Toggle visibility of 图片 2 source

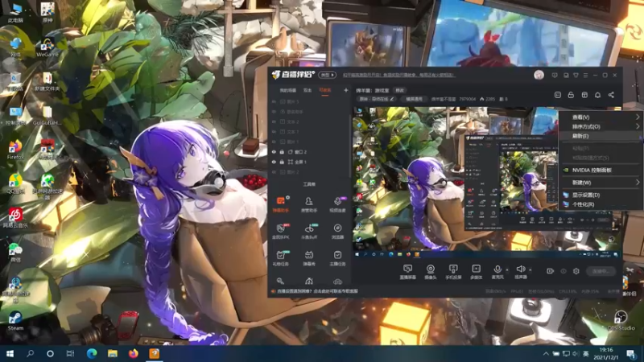tap(274, 172)
